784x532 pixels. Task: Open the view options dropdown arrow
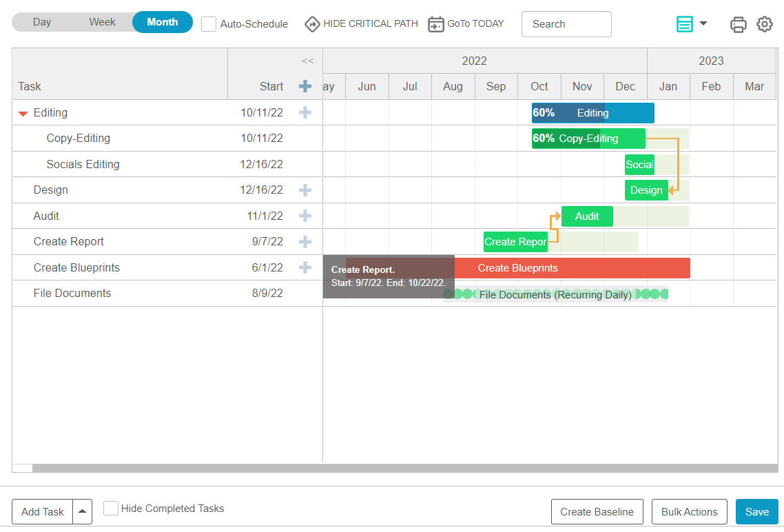pyautogui.click(x=703, y=23)
